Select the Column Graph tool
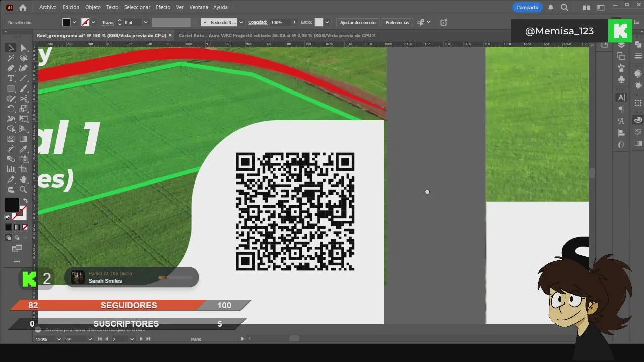 [x=11, y=169]
